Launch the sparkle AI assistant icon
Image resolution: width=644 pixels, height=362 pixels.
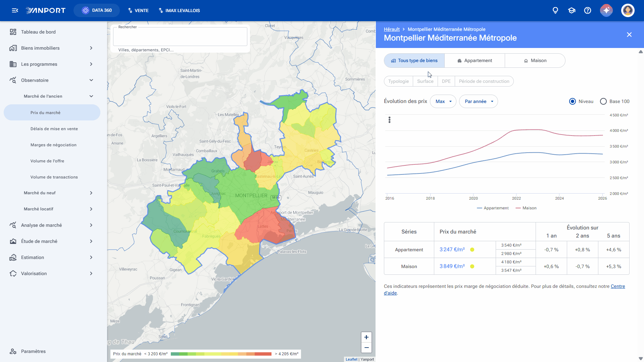point(606,10)
